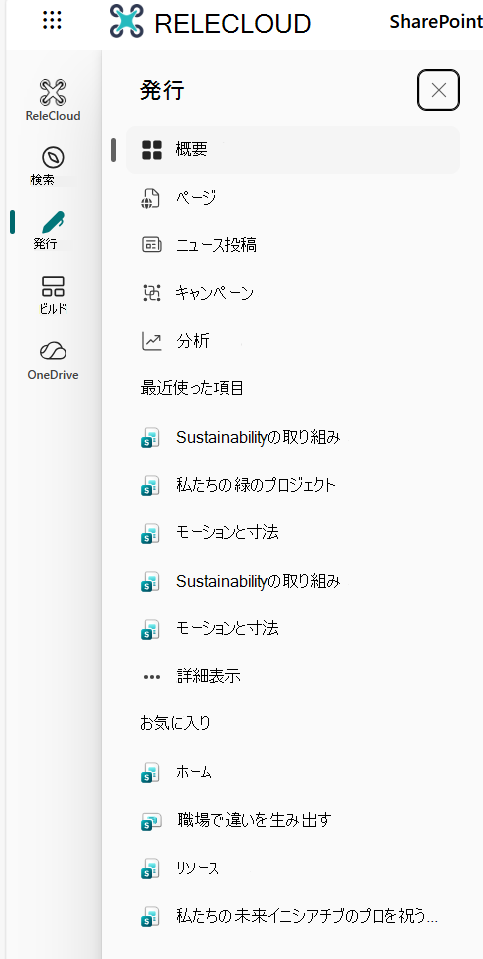Open モーションと寸法 just above 詳細表示
The height and width of the screenshot is (959, 483).
tap(293, 629)
